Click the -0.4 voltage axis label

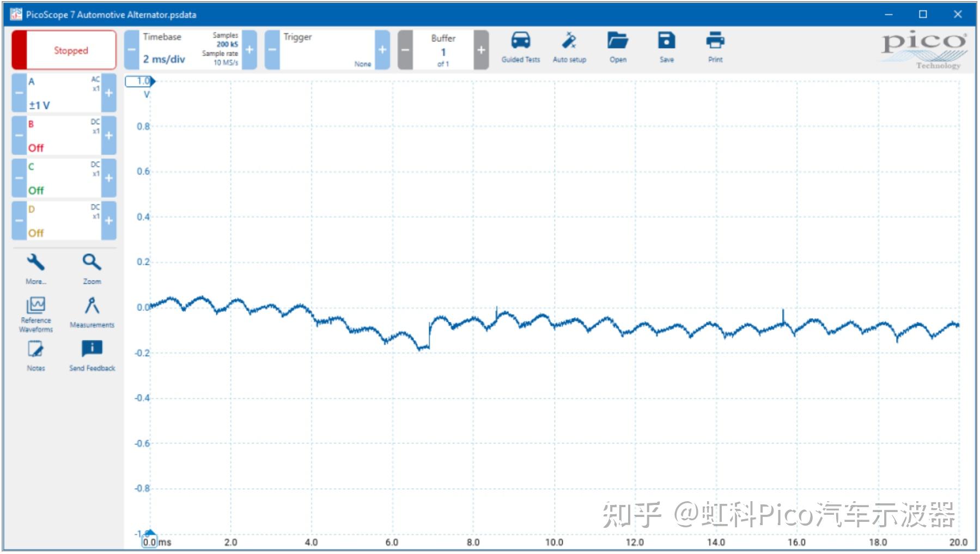click(142, 398)
